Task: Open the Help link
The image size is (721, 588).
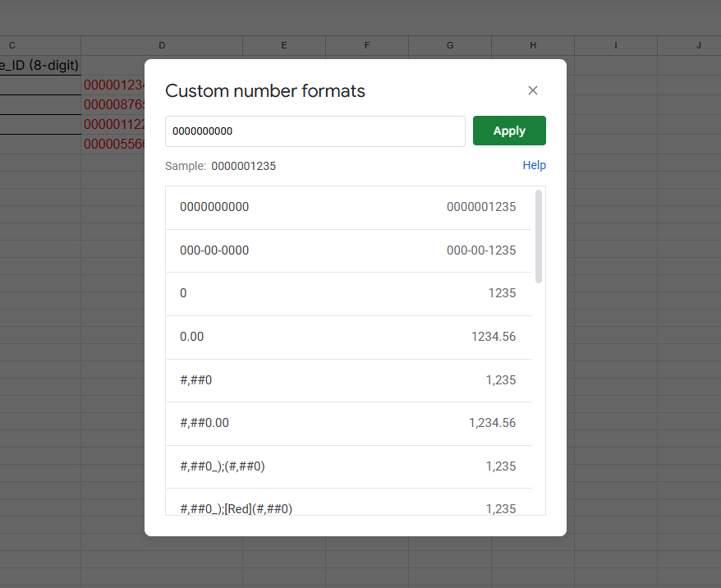Action: click(534, 165)
